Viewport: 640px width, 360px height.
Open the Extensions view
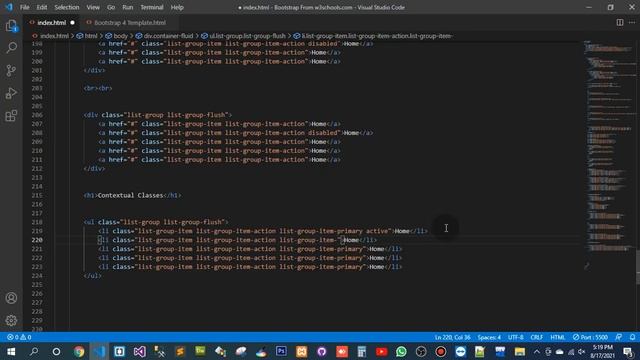tap(11, 116)
